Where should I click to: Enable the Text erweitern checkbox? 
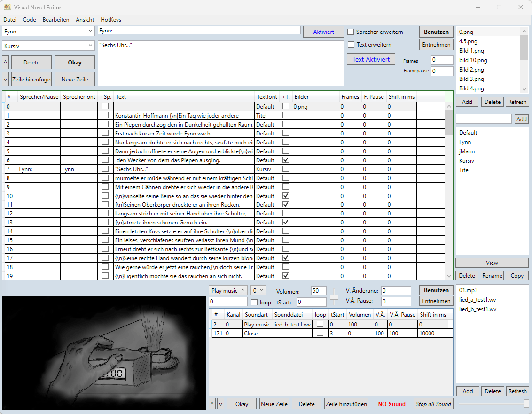point(351,45)
